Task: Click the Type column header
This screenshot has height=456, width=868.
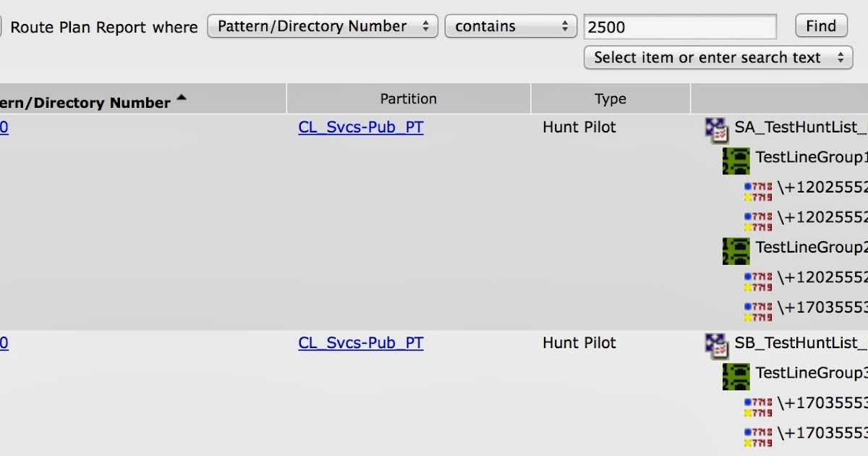Action: tap(610, 98)
